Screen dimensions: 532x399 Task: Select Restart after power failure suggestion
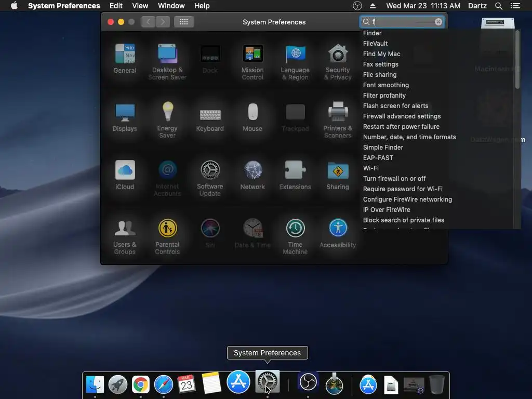point(401,127)
